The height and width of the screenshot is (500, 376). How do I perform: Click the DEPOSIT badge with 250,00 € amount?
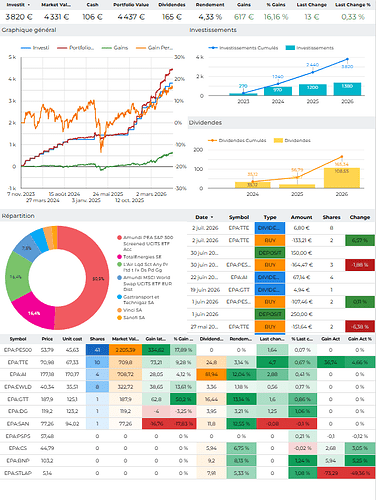[270, 314]
